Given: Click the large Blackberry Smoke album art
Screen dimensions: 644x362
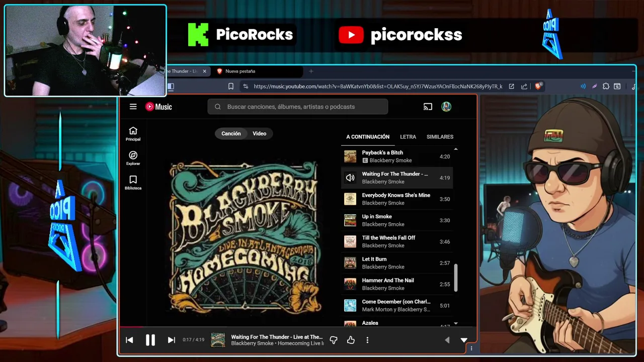Looking at the screenshot, I should pyautogui.click(x=244, y=237).
